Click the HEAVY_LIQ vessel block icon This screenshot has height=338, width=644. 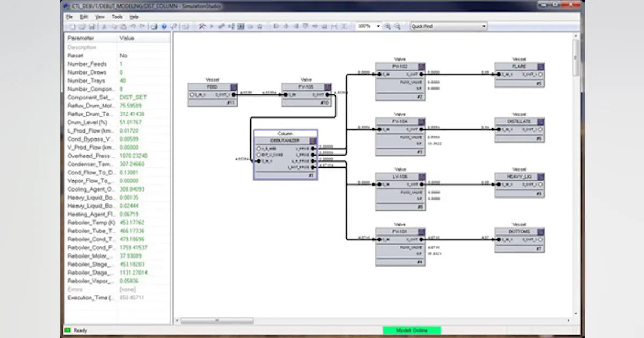pyautogui.click(x=541, y=176)
